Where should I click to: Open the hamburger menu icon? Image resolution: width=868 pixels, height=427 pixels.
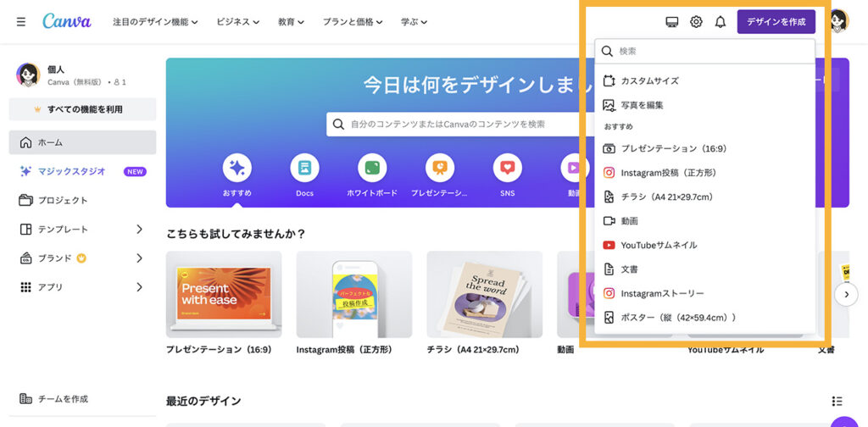pos(21,22)
